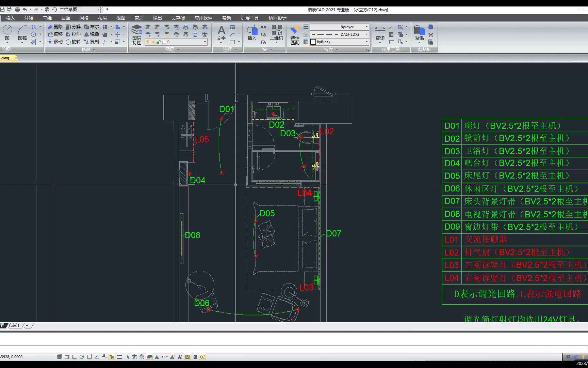Open the 协同设计 ribbon tab
Image resolution: width=588 pixels, height=368 pixels.
[277, 18]
